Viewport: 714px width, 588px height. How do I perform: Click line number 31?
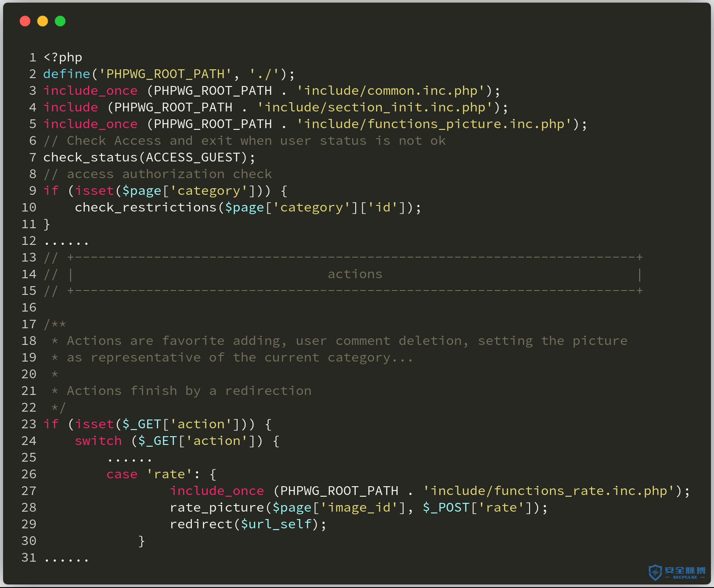[x=29, y=557]
